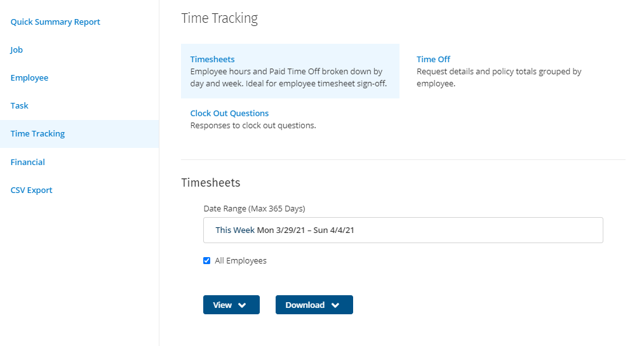This screenshot has width=644, height=346.
Task: Click the Time Off description text
Action: (x=499, y=77)
